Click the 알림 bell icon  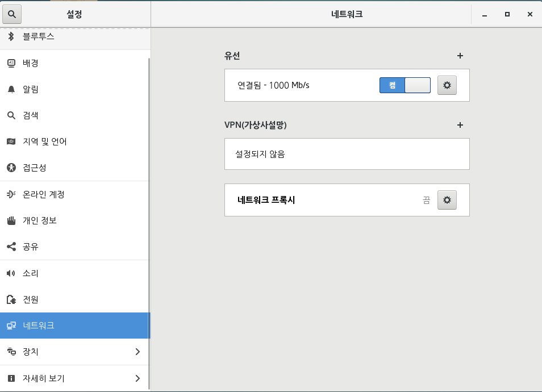[x=11, y=89]
